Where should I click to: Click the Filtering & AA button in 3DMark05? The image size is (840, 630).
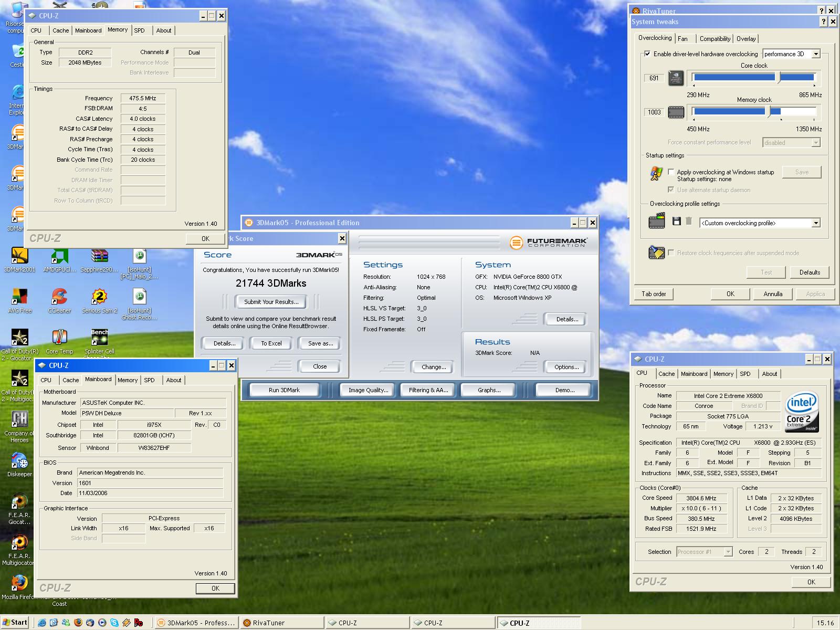[x=428, y=390]
